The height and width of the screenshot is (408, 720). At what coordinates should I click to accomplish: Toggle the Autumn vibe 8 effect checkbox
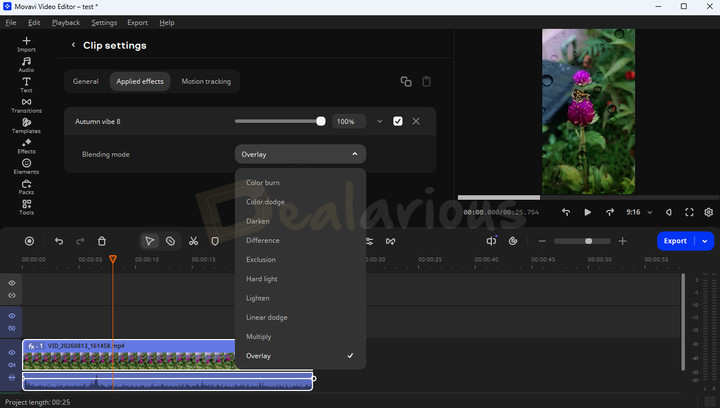tap(398, 121)
